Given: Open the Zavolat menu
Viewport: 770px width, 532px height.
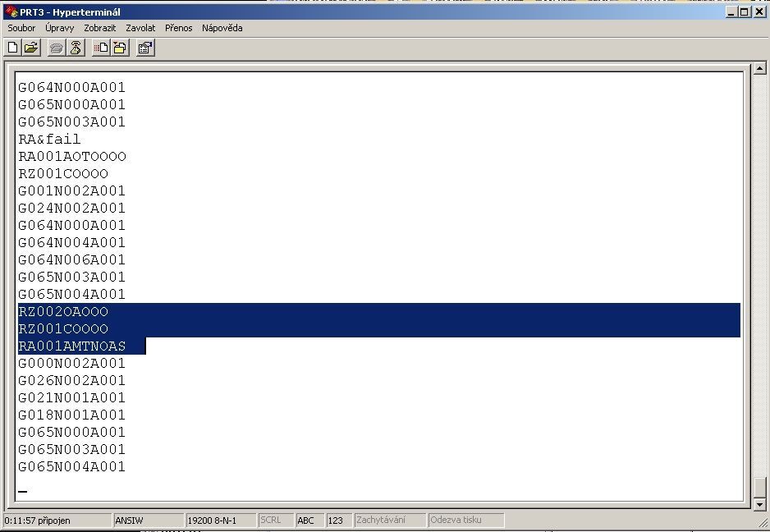Looking at the screenshot, I should (140, 28).
